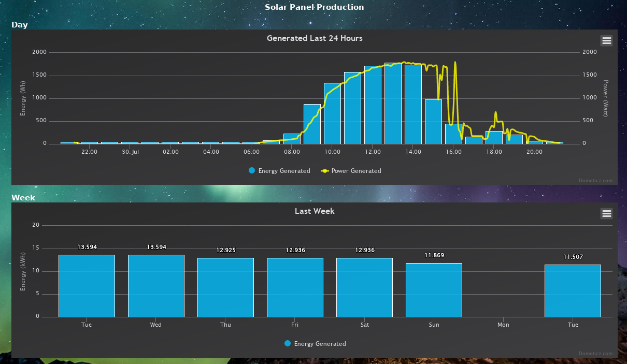Click the 16:00 energy bar in Day chart
Viewport: 627px width, 364px height.
click(x=453, y=134)
